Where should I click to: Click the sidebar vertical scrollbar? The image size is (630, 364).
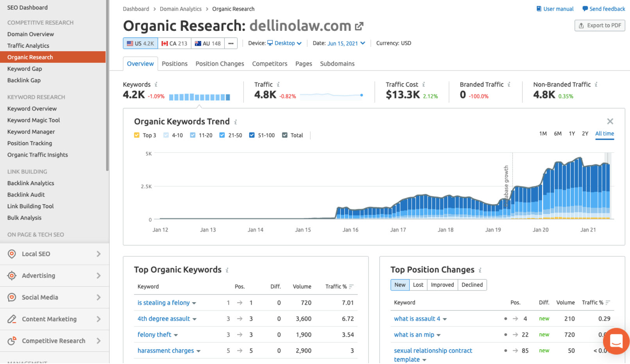(x=107, y=85)
